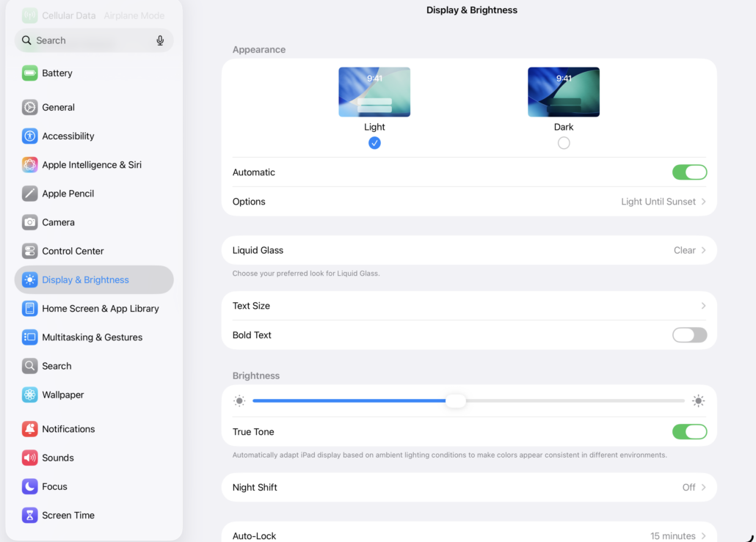
Task: Open the Text Size row
Action: [469, 306]
